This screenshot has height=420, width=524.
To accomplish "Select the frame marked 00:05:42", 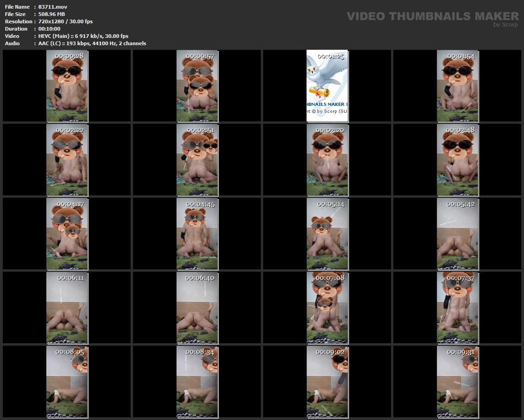I will tap(457, 234).
